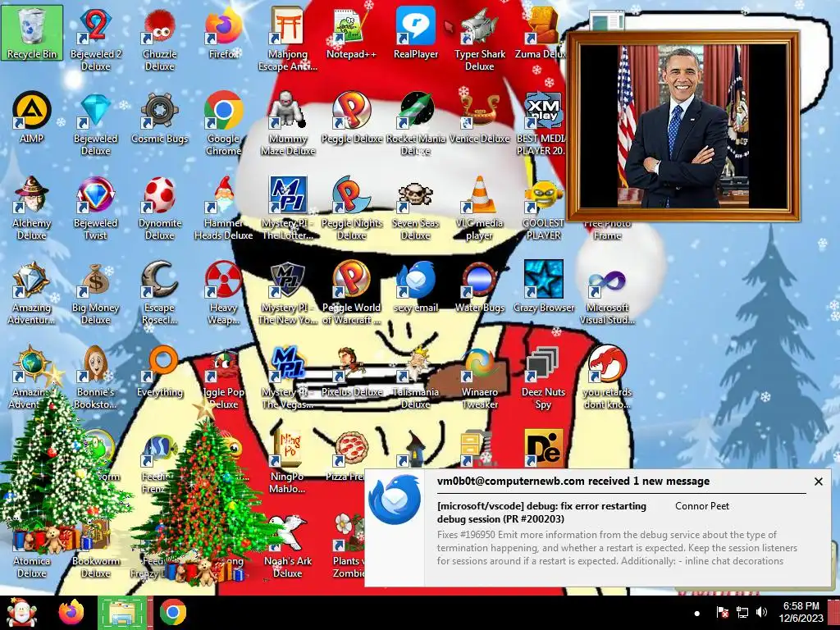Select Pixelus Deluxe icon
Image resolution: width=840 pixels, height=630 pixels.
[351, 372]
